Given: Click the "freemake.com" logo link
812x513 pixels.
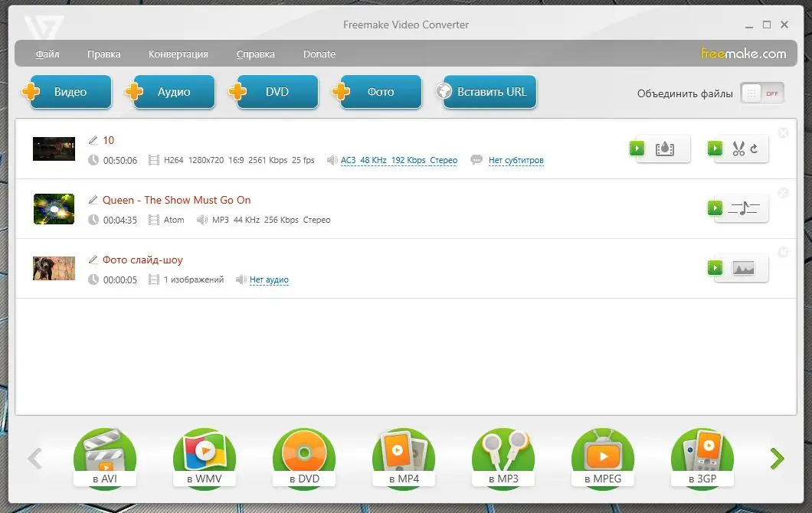Looking at the screenshot, I should 745,54.
